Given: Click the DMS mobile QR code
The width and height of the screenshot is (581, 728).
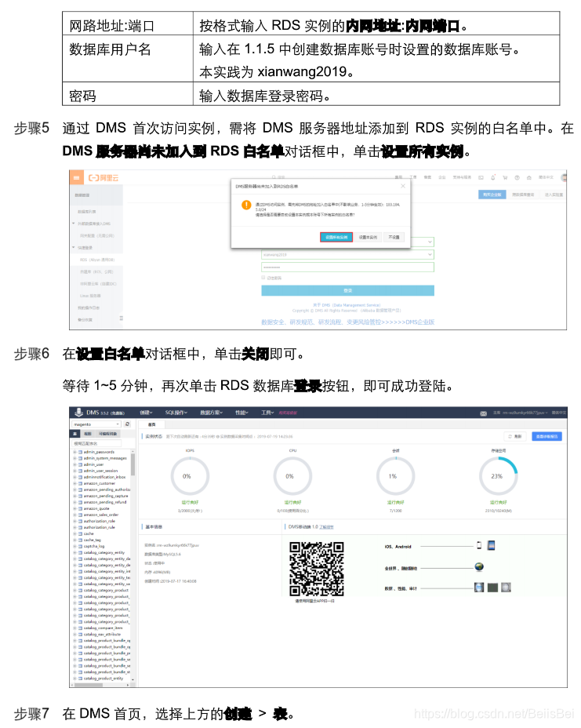Looking at the screenshot, I should [x=317, y=569].
